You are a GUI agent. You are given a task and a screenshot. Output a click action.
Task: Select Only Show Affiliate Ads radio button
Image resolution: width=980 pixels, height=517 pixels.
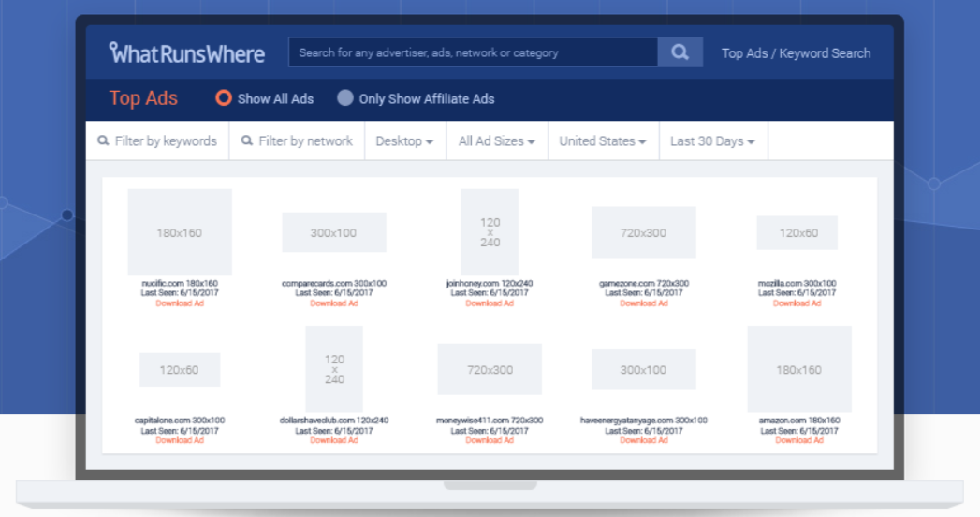[x=345, y=98]
